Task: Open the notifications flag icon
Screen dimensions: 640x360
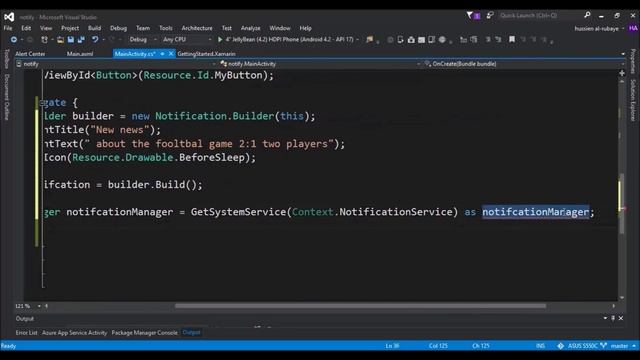Action: [x=469, y=16]
